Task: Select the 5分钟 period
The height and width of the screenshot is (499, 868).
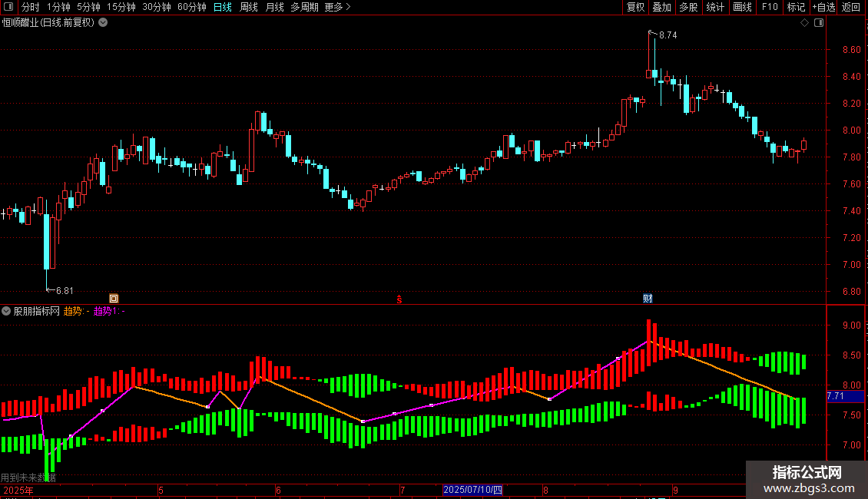Action: [x=88, y=7]
